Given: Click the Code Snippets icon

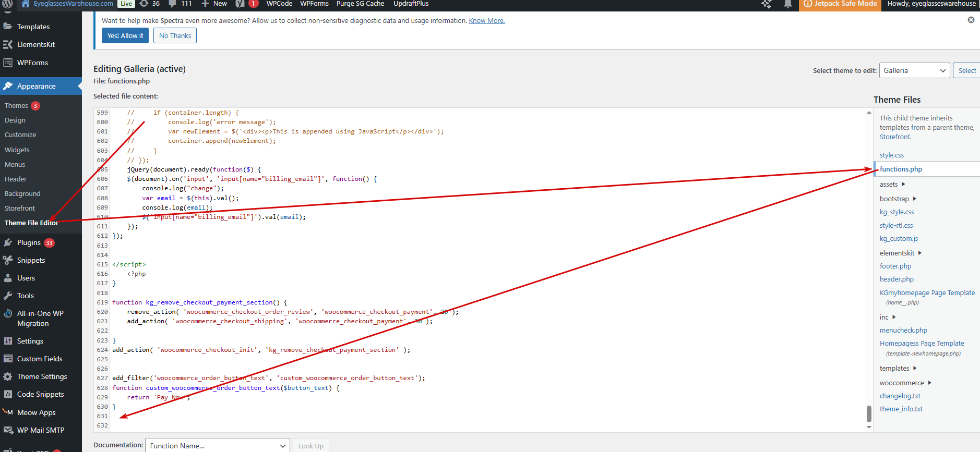Looking at the screenshot, I should 8,394.
